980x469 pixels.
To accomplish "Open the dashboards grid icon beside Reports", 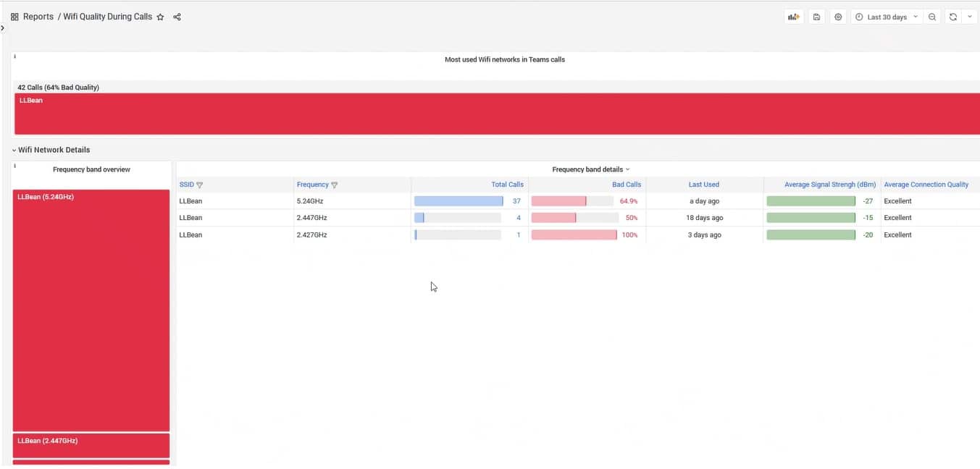I will click(14, 17).
